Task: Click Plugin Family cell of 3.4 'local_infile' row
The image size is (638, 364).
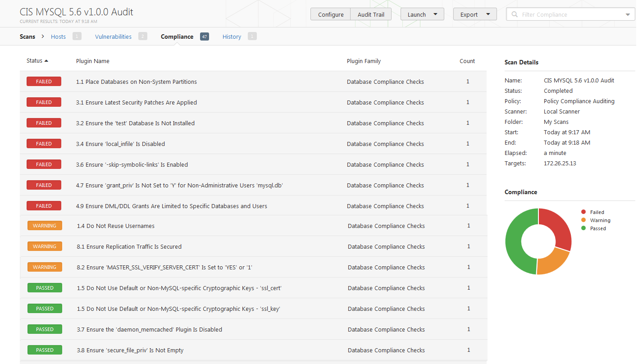Action: 385,144
